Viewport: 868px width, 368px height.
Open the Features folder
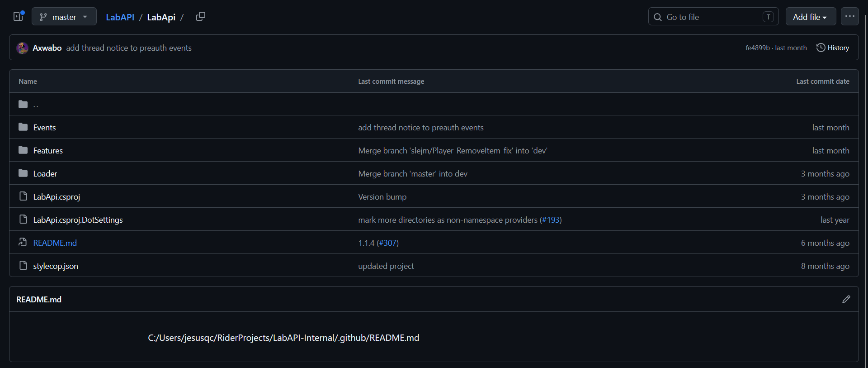coord(48,151)
